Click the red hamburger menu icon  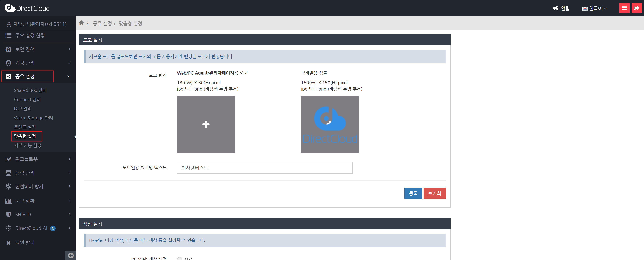[624, 8]
